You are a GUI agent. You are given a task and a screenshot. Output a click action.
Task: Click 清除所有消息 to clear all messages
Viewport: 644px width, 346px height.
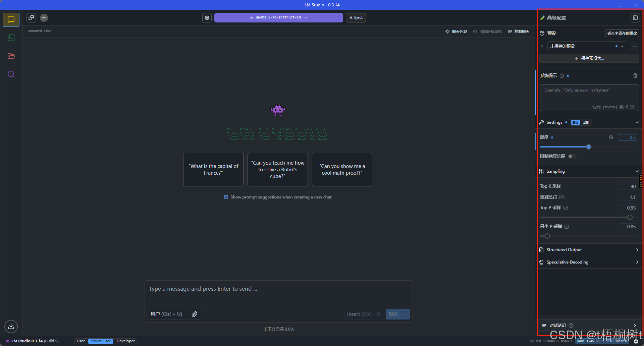[x=487, y=32]
